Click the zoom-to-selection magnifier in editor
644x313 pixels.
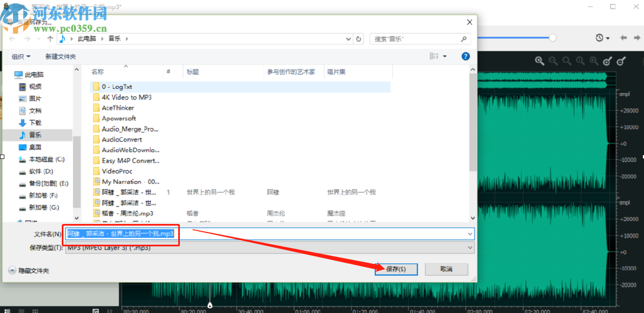point(594,61)
